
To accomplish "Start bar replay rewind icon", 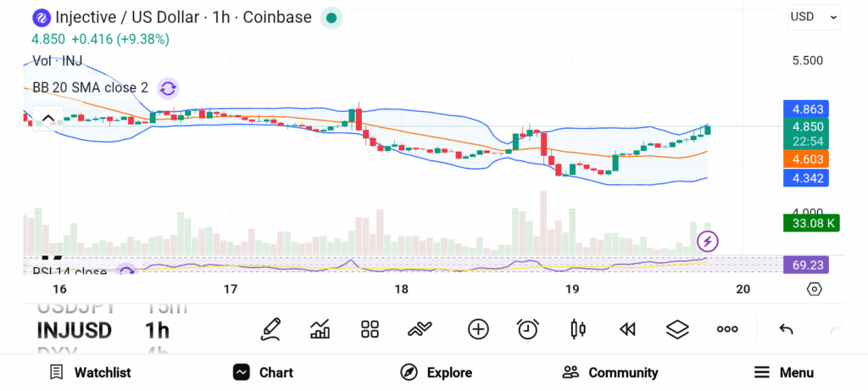I will click(x=627, y=329).
